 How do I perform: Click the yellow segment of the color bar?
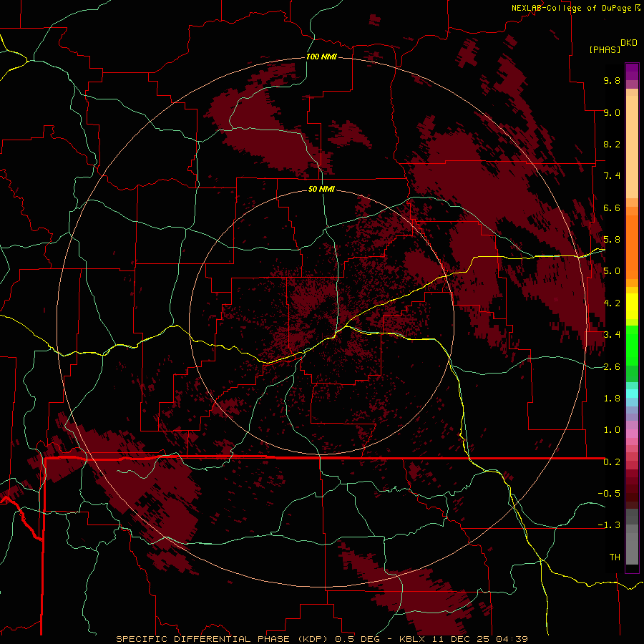pyautogui.click(x=632, y=306)
